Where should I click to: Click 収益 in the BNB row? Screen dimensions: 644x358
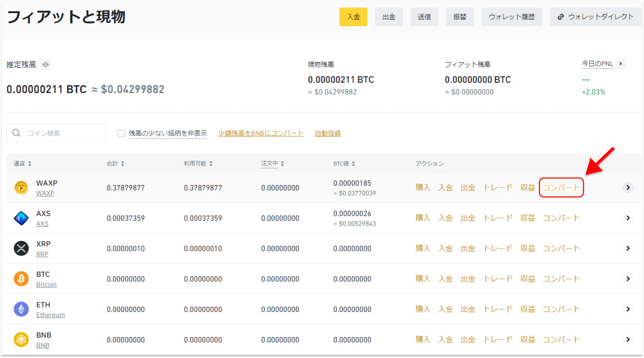tap(528, 339)
